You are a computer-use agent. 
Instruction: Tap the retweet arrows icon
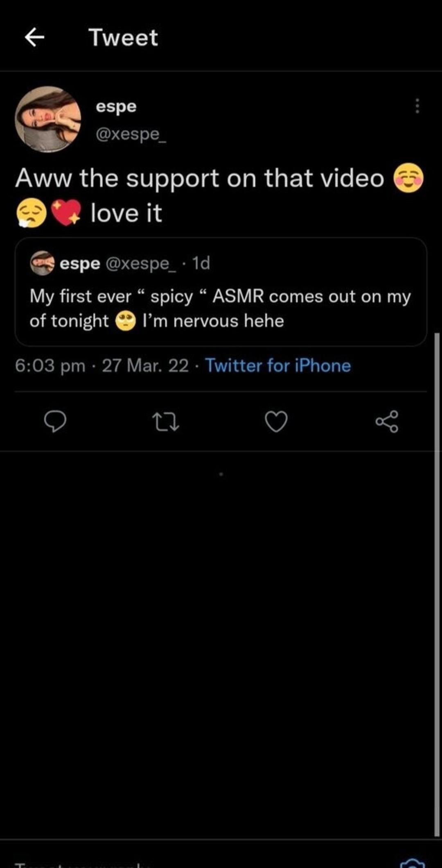(165, 422)
